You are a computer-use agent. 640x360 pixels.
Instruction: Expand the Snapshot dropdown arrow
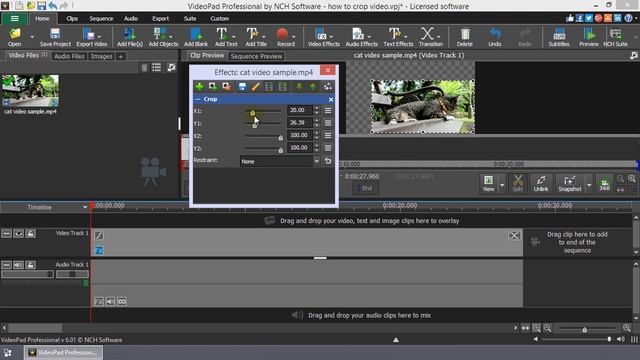pyautogui.click(x=589, y=185)
